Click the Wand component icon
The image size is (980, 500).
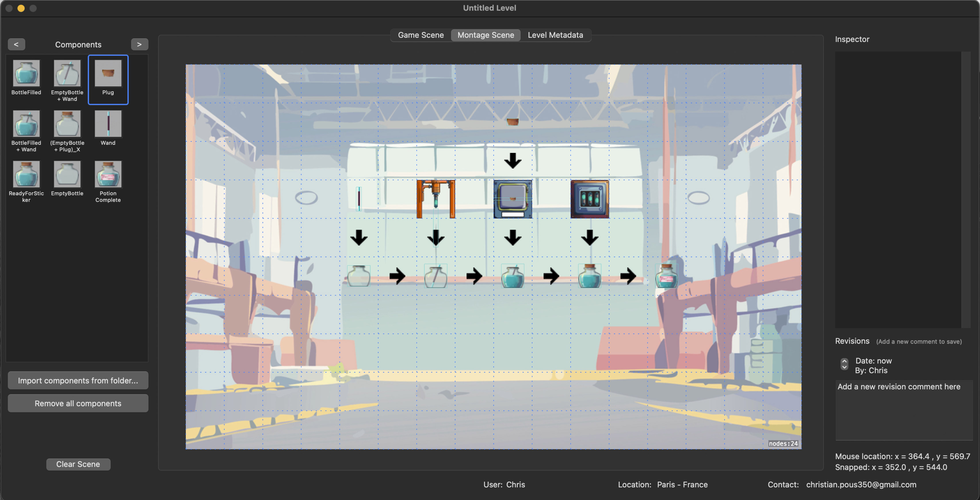(108, 124)
